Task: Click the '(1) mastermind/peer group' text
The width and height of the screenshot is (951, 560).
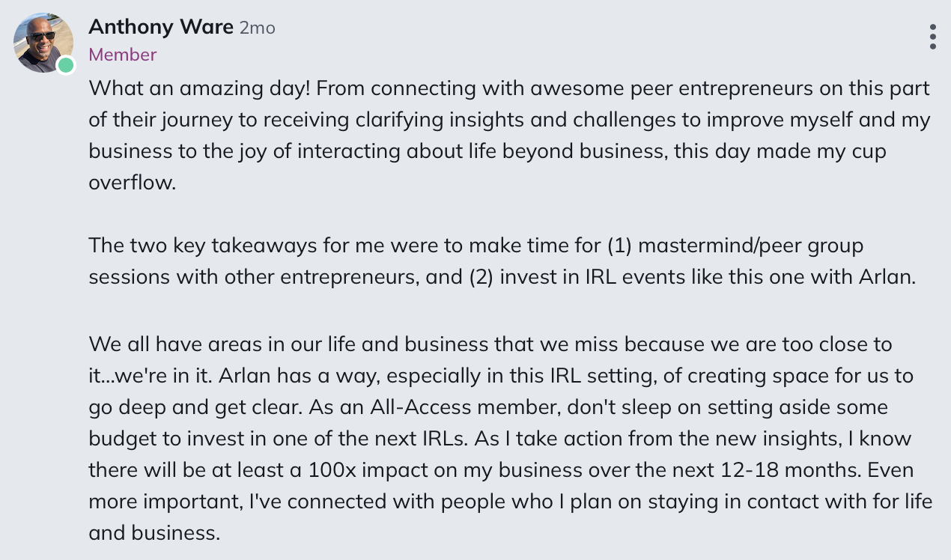Action: (735, 246)
